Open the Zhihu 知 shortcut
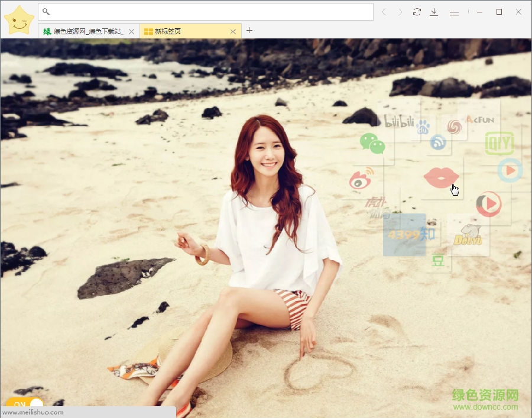The height and width of the screenshot is (418, 532). tap(427, 233)
